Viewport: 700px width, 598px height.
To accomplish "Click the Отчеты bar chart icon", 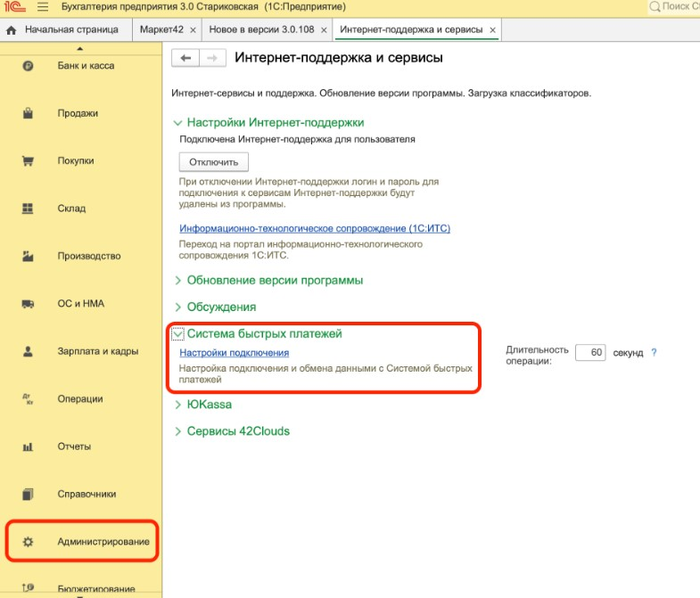I will [28, 446].
